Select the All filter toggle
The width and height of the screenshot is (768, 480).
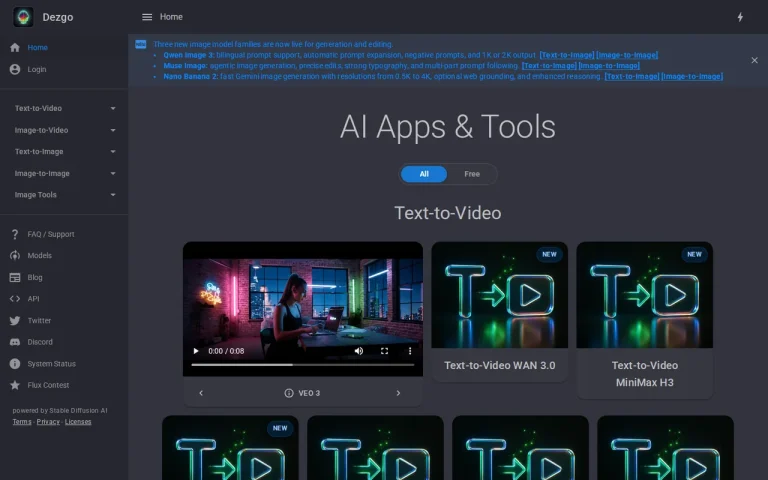[424, 174]
